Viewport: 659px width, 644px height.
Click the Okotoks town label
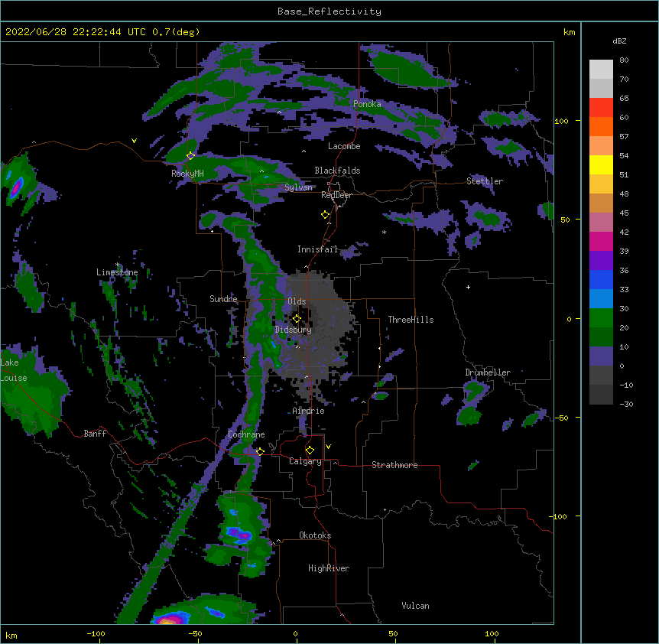coord(315,535)
